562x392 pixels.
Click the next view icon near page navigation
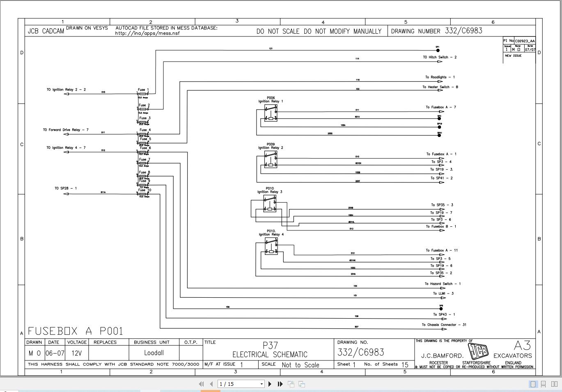pos(301,384)
